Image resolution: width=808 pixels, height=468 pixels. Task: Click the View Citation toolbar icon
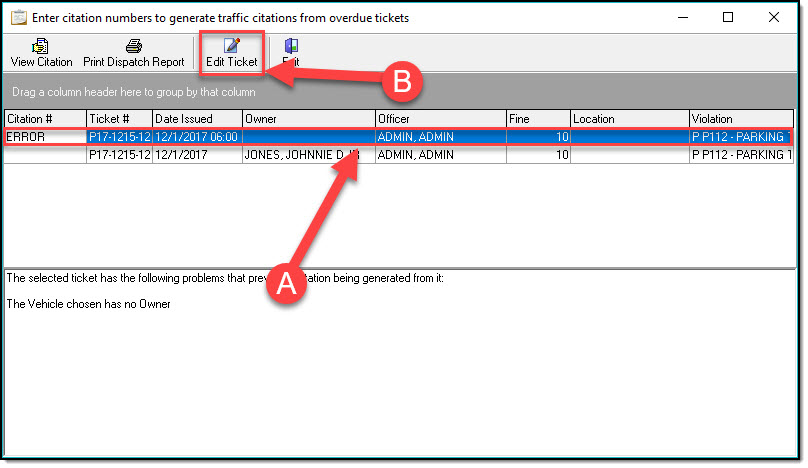click(41, 46)
